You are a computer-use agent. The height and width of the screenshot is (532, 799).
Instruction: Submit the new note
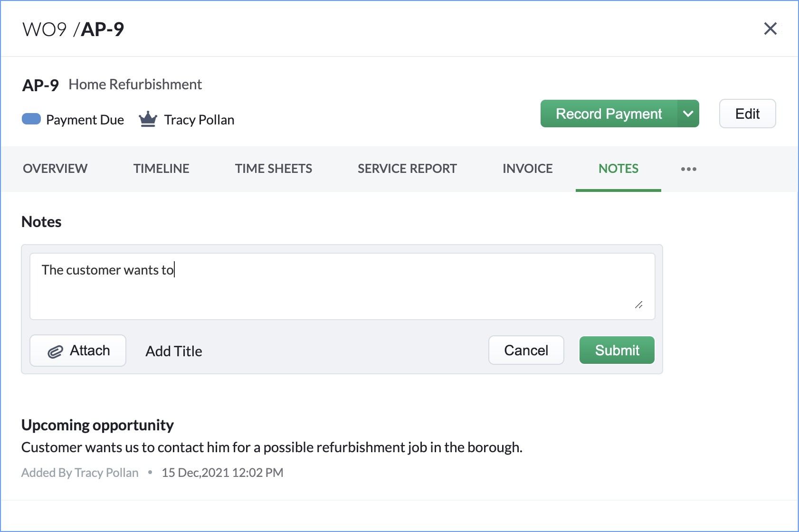click(x=617, y=351)
